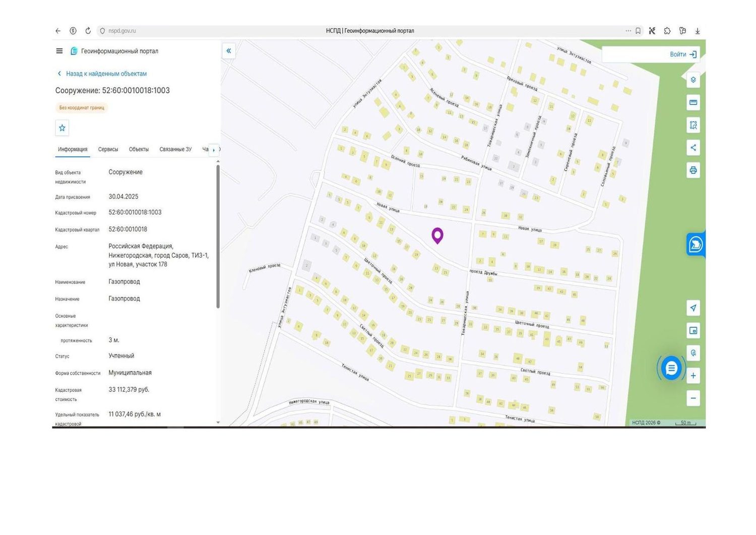Zoom out on the map
The width and height of the screenshot is (756, 535).
tap(693, 398)
